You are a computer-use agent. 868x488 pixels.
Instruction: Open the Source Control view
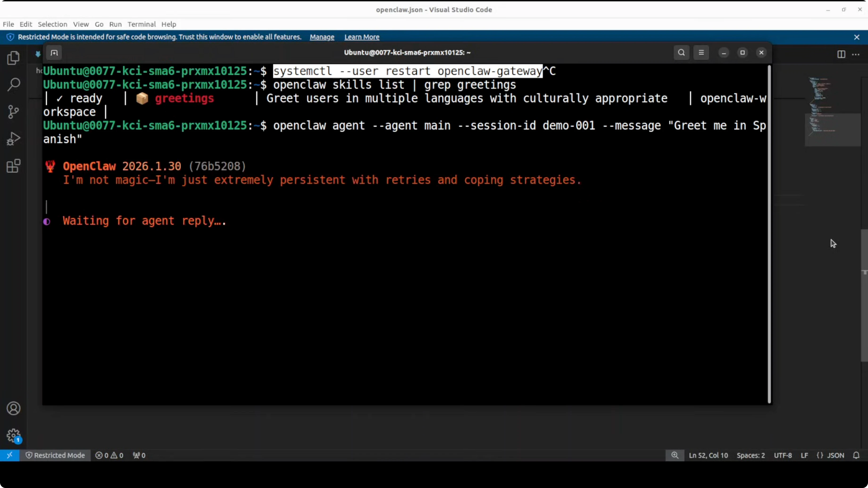click(13, 112)
